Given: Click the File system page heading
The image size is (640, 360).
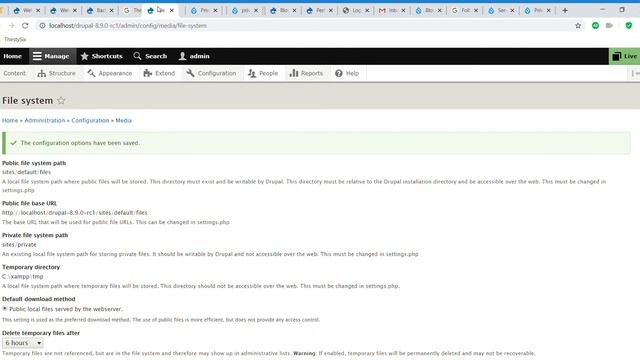Looking at the screenshot, I should [27, 100].
